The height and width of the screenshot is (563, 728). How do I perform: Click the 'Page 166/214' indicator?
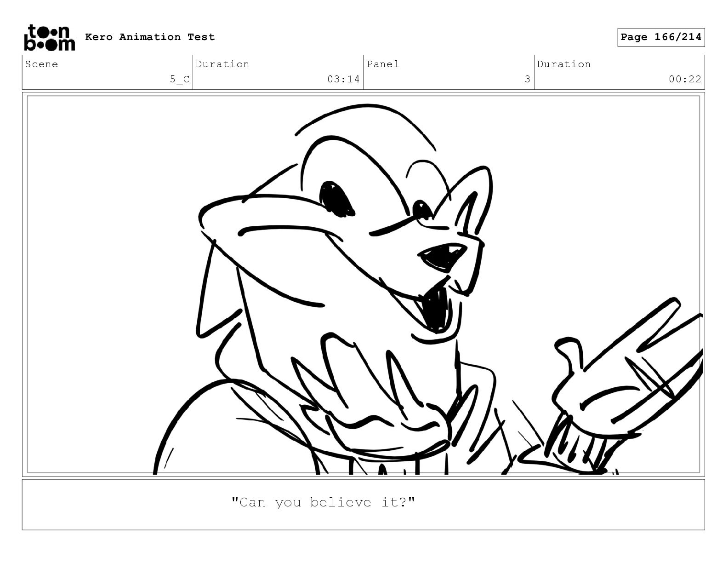[x=661, y=37]
